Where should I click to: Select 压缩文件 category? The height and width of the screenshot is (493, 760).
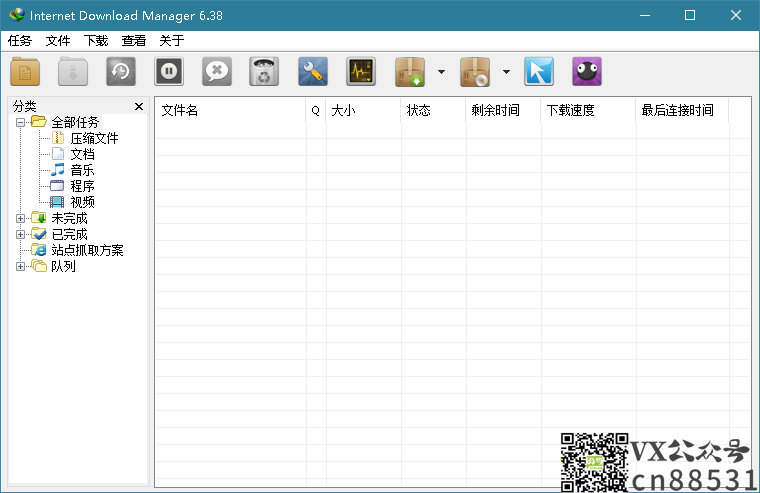click(x=95, y=138)
